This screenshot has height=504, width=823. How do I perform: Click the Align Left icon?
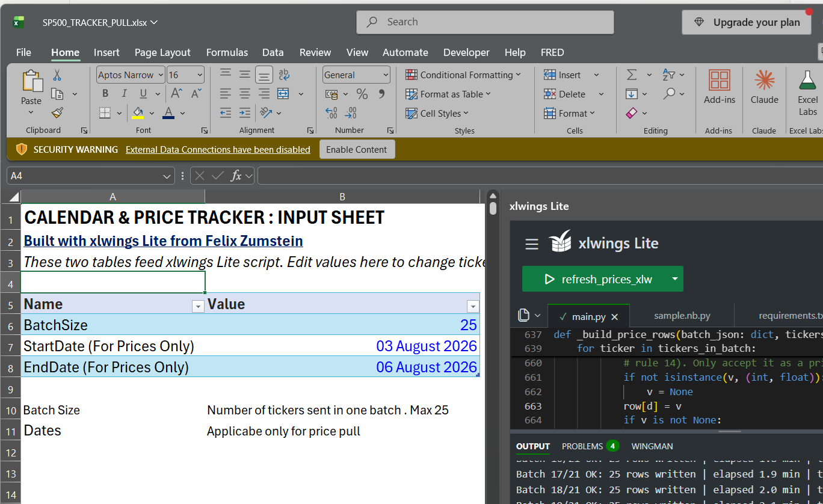coord(226,94)
